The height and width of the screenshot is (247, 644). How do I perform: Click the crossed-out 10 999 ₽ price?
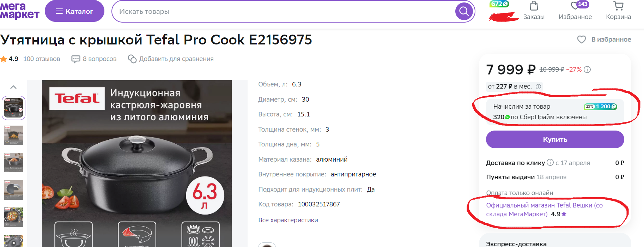(552, 70)
